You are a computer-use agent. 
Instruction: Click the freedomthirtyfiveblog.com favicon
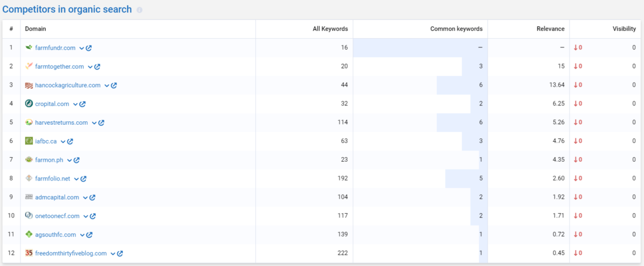tap(29, 253)
